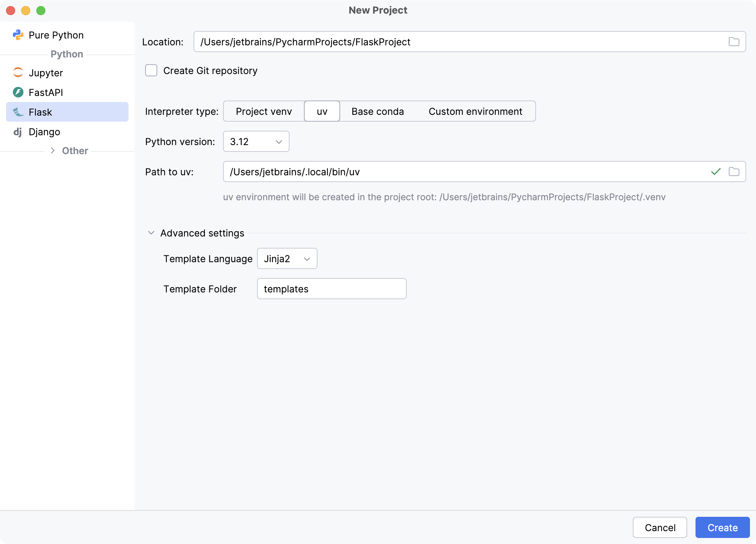This screenshot has height=544, width=756.
Task: Select the Flask icon in the sidebar
Action: [18, 112]
